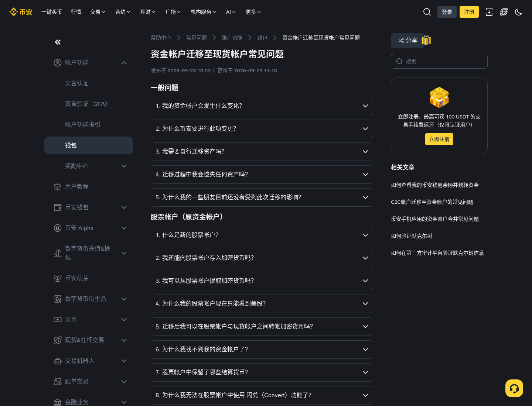Click the 立即注册 promo button
The width and height of the screenshot is (532, 406).
439,139
